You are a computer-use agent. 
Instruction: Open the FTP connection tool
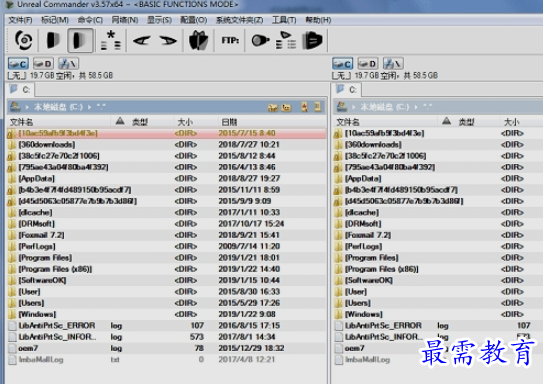(x=230, y=41)
